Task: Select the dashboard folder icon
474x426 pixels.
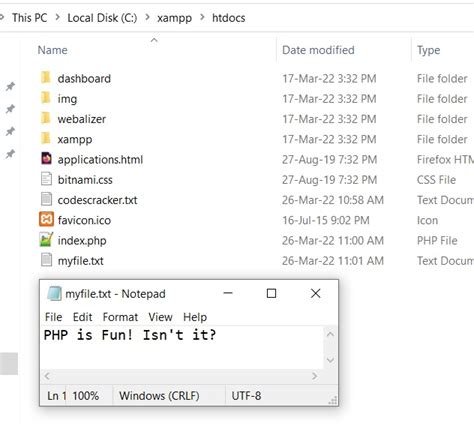Action: pos(46,78)
